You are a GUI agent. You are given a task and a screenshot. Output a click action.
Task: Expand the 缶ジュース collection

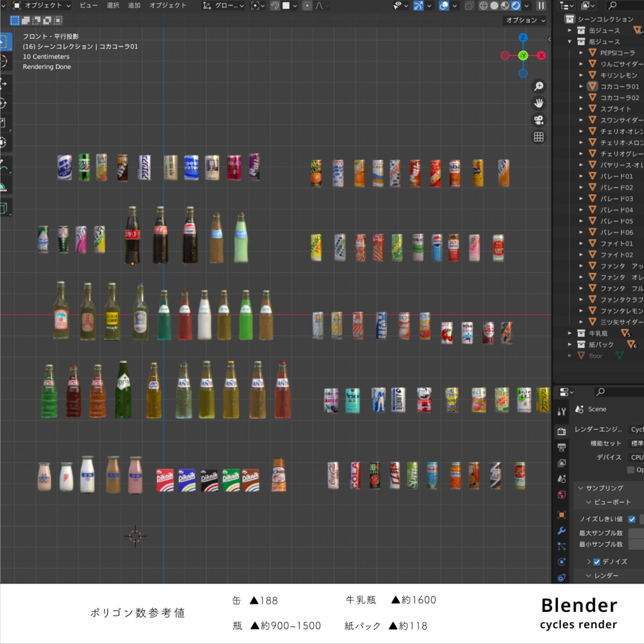point(570,30)
